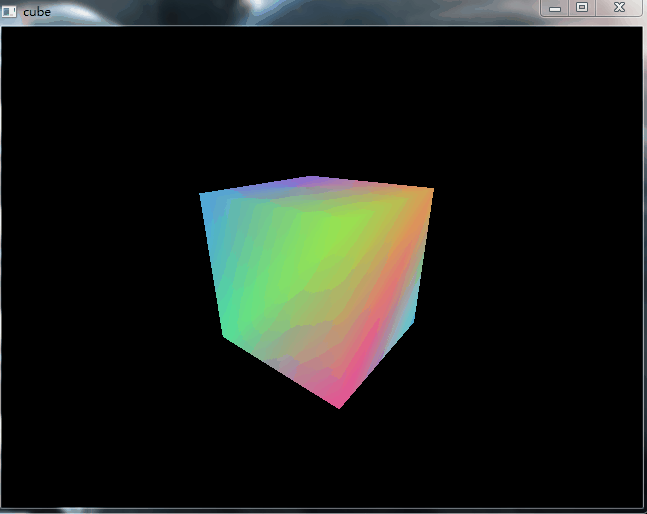Click the rendered colorful cube
The image size is (647, 514).
pyautogui.click(x=316, y=292)
